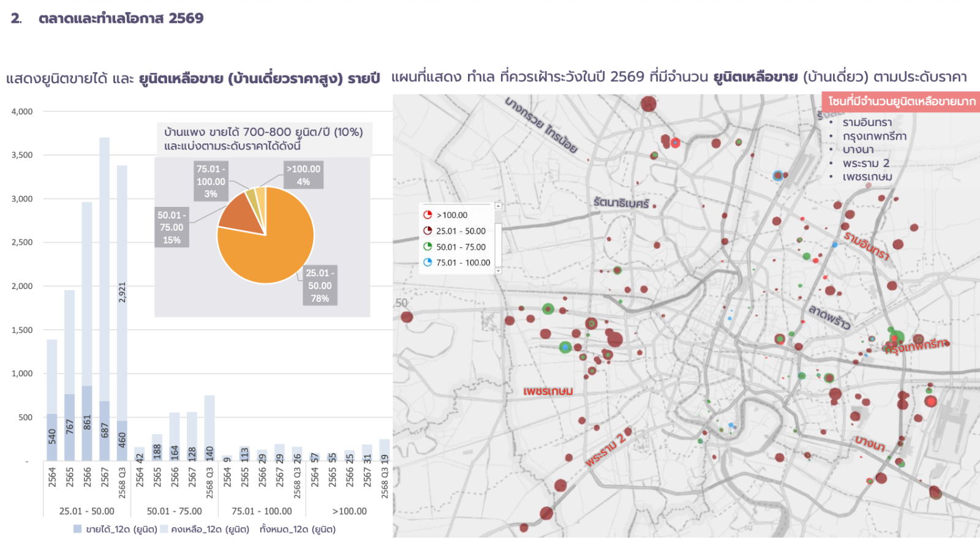Click the map legend scrollbar track
The height and width of the screenshot is (548, 980).
[x=498, y=239]
